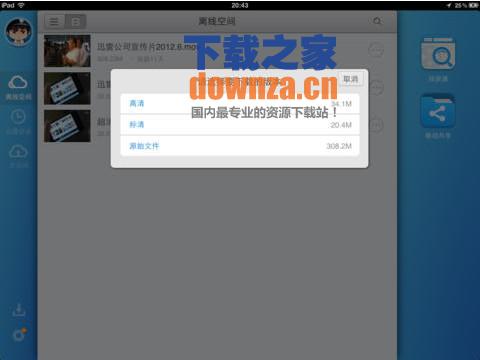The height and width of the screenshot is (360, 480).
Task: Open the resource search icon on right panel
Action: [438, 54]
